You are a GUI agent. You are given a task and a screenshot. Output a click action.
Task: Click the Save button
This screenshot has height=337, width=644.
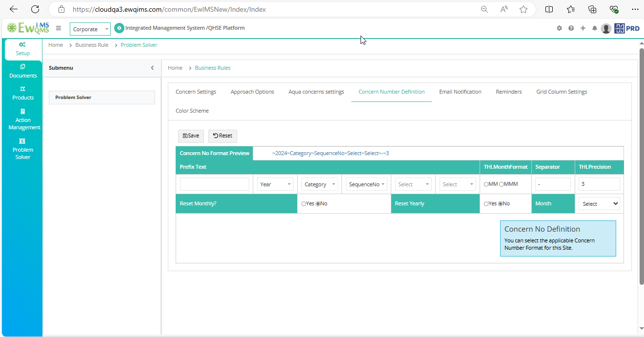click(191, 136)
